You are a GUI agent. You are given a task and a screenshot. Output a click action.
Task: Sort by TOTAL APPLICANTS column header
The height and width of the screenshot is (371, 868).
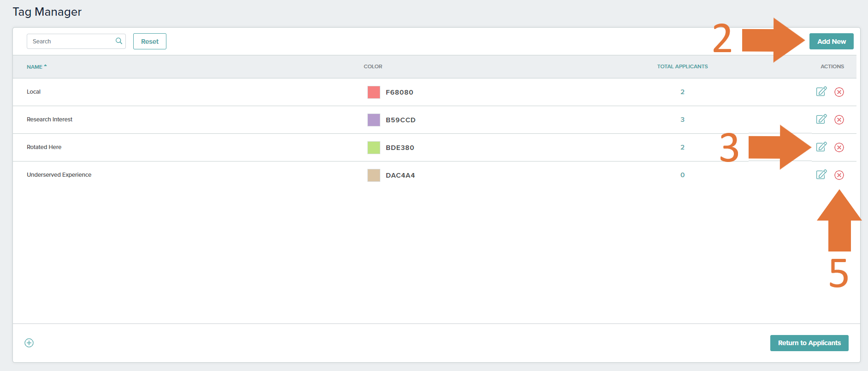pos(682,66)
